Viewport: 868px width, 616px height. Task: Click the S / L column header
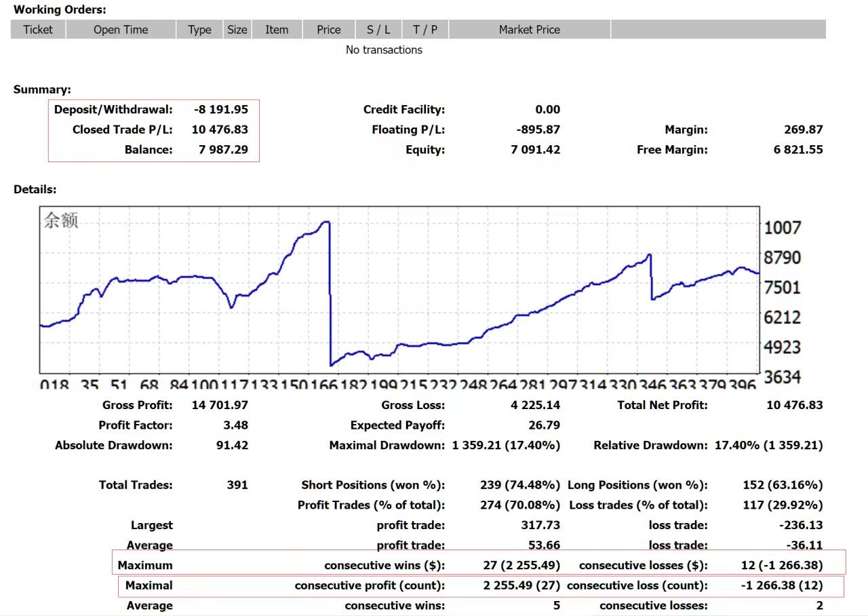[x=378, y=30]
